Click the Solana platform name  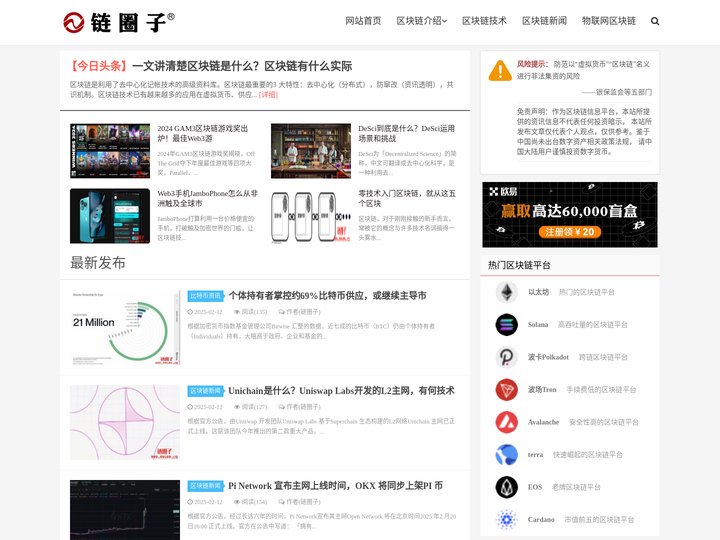coord(538,325)
